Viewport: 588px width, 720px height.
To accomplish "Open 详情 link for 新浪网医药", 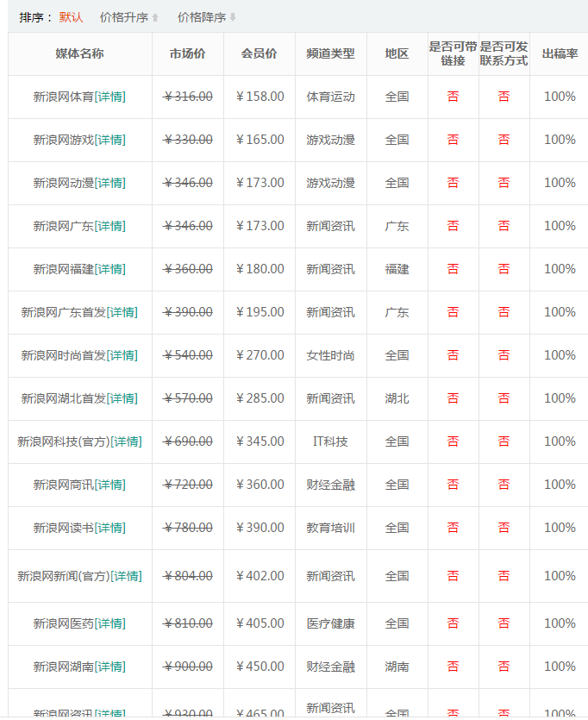I will coord(110,623).
